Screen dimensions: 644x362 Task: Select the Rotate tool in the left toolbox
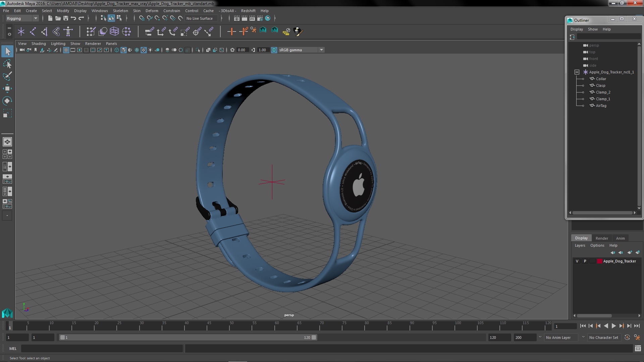(x=7, y=101)
